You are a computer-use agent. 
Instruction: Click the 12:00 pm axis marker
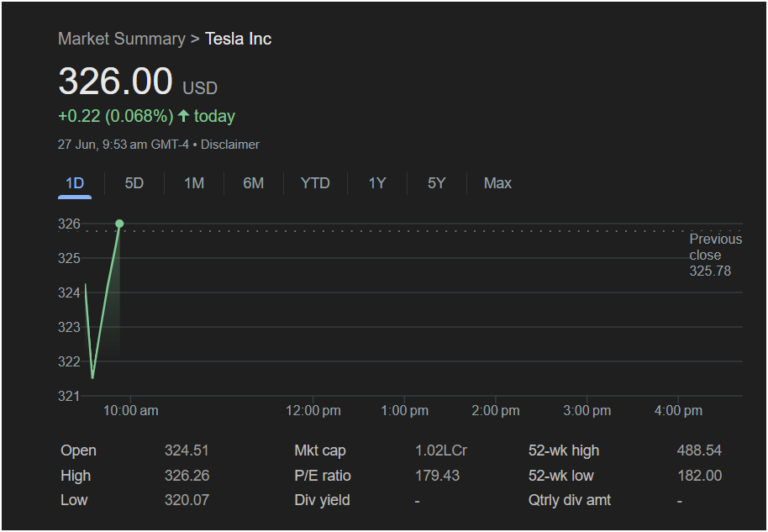[x=313, y=410]
